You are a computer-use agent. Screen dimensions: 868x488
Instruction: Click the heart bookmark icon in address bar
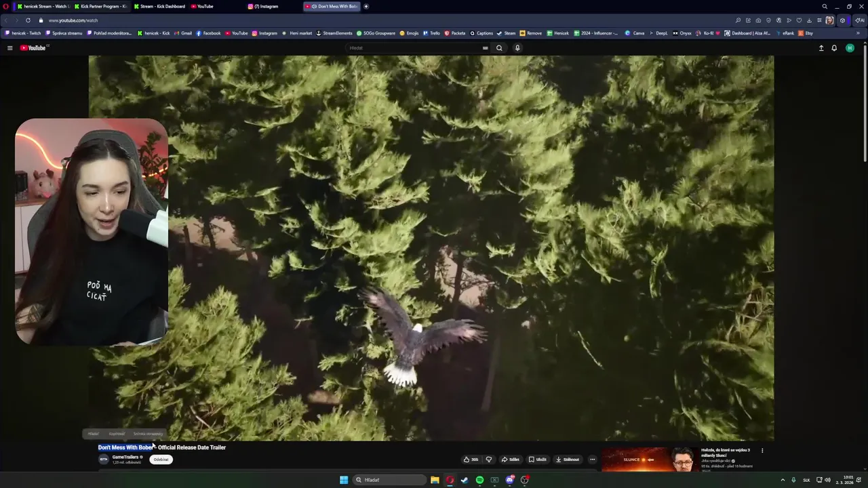click(799, 20)
